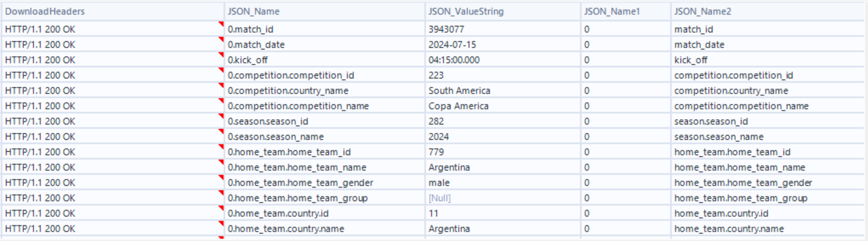This screenshot has height=241, width=868.
Task: Click the male value cell
Action: pyautogui.click(x=439, y=183)
